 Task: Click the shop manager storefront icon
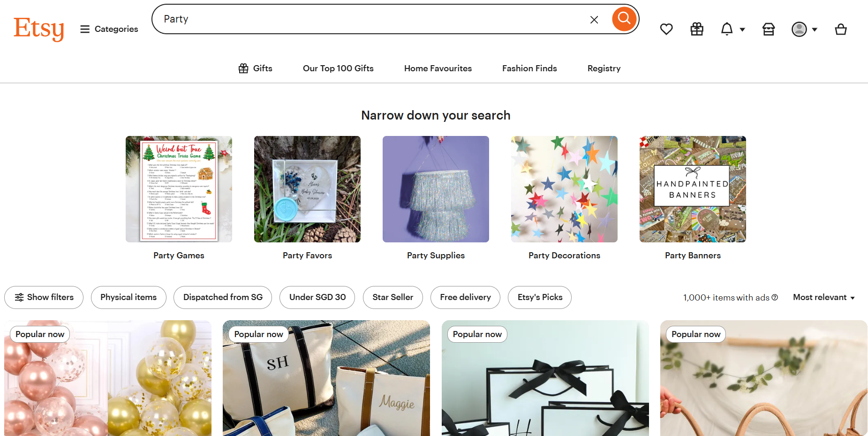click(768, 29)
